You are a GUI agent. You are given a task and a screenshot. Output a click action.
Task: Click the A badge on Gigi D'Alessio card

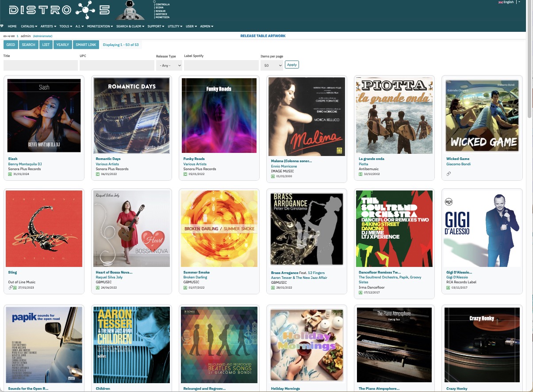click(x=448, y=288)
